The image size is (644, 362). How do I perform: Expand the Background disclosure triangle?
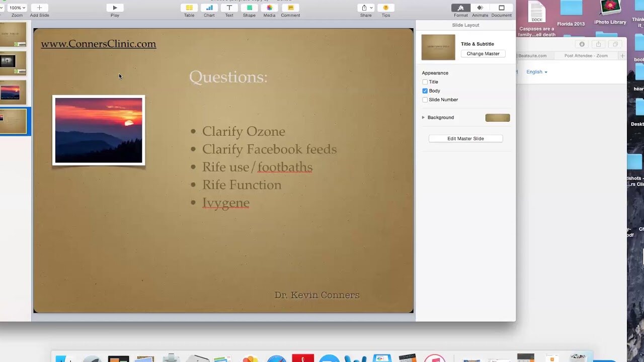pos(423,117)
